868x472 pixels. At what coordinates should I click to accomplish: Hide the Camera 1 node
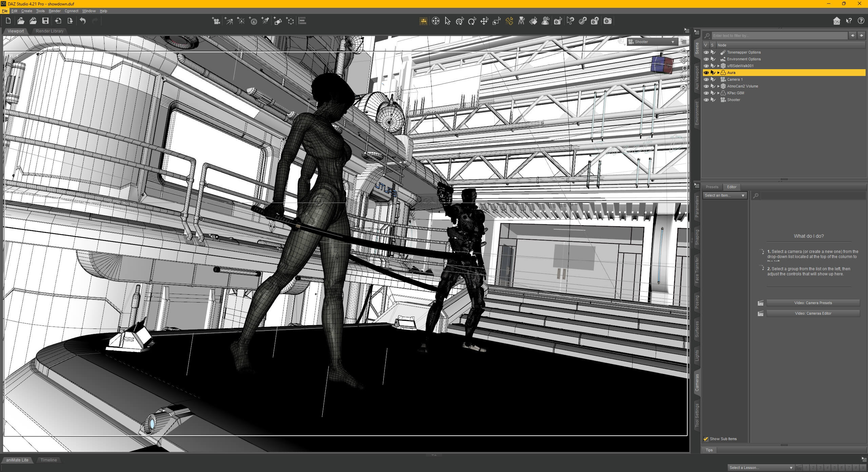click(706, 79)
